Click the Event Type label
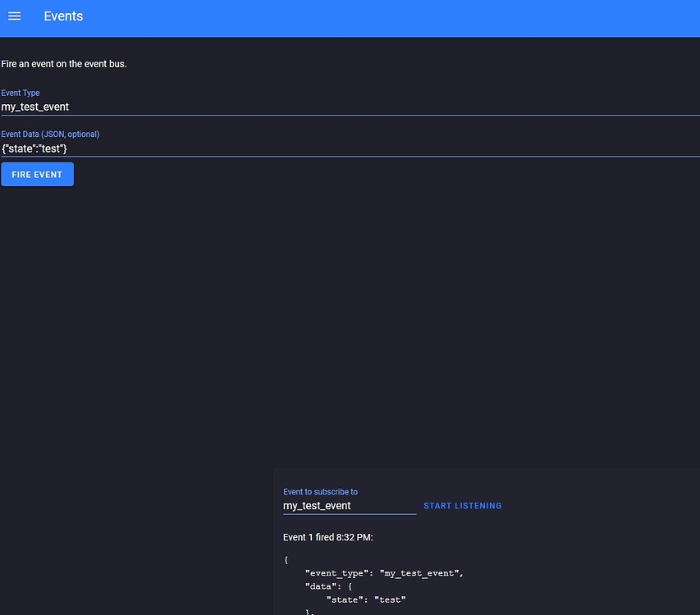The height and width of the screenshot is (615, 700). click(20, 93)
